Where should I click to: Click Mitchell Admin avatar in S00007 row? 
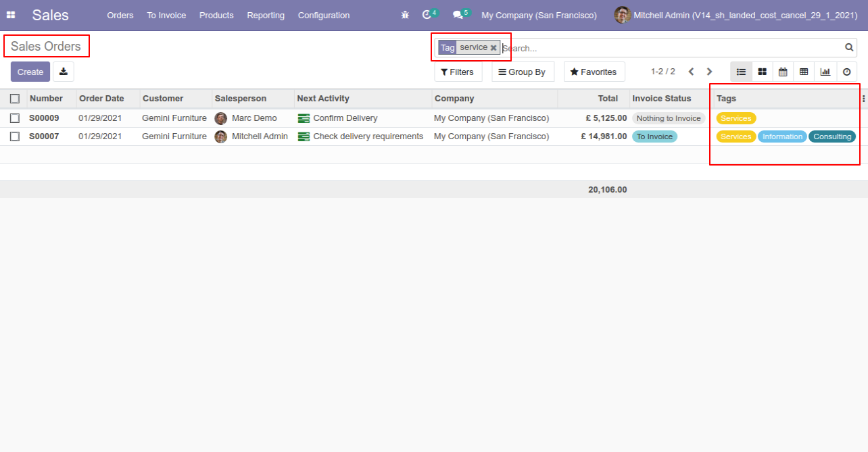coord(221,136)
